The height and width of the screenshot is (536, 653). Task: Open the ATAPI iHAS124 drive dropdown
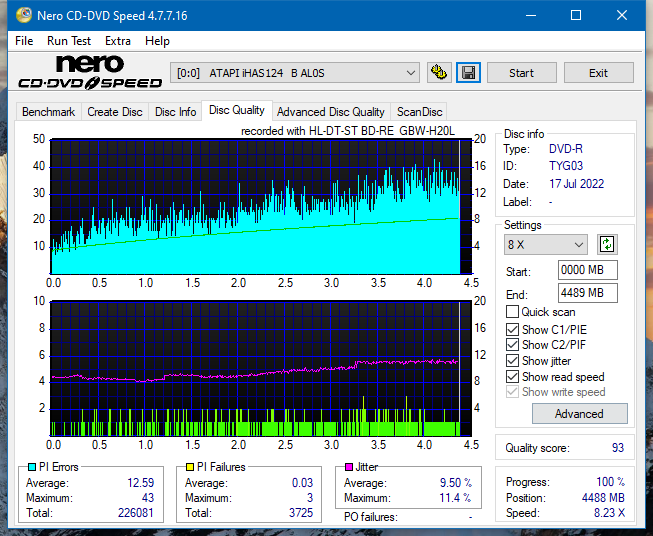click(x=295, y=73)
